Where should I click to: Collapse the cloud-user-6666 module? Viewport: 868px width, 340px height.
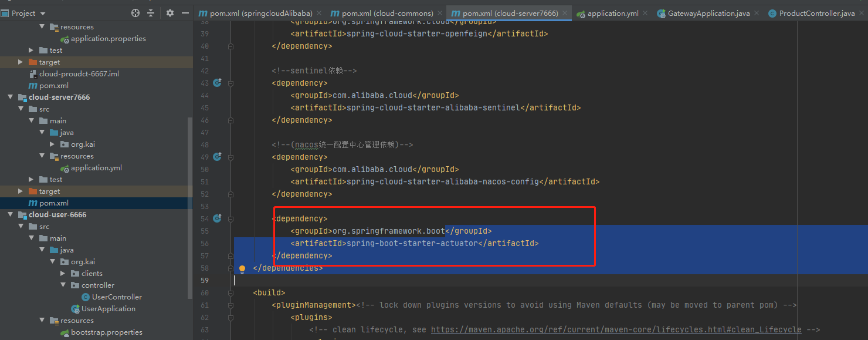11,215
